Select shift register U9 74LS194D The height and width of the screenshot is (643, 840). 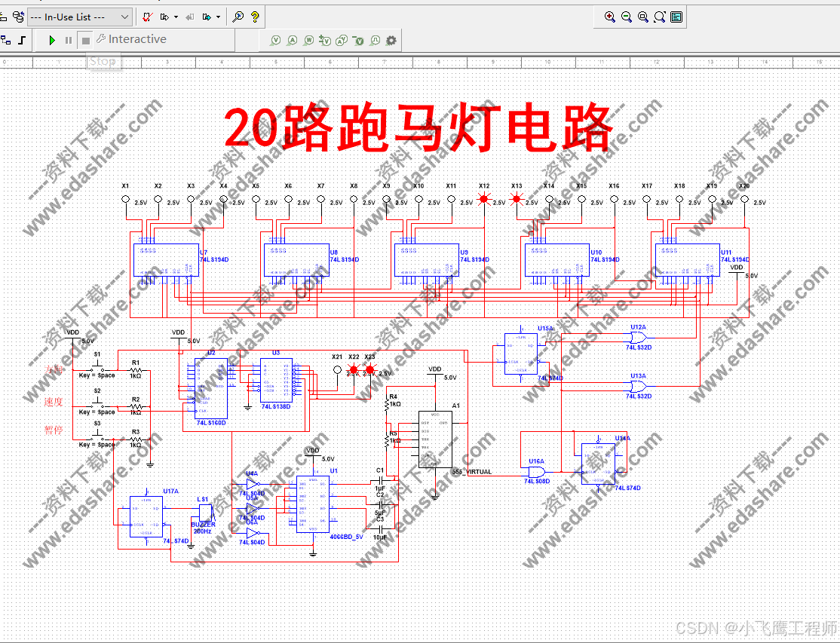pyautogui.click(x=427, y=260)
